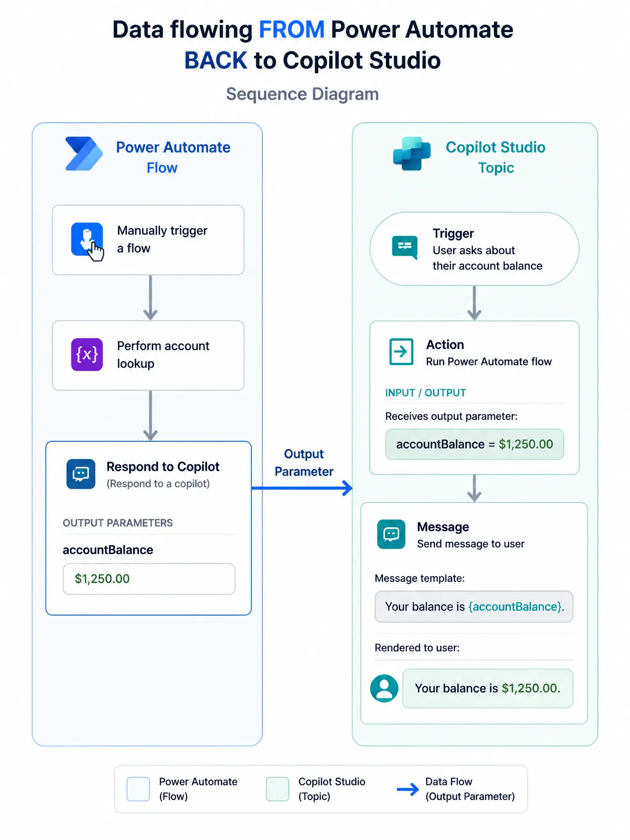Click the 'Message template:' label
This screenshot has height=840, width=630.
click(x=420, y=578)
